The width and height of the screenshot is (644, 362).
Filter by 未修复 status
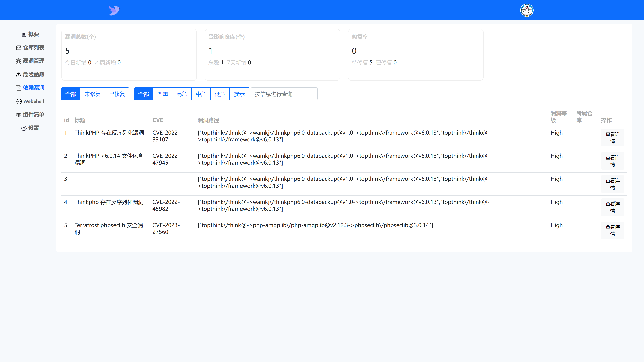[93, 94]
